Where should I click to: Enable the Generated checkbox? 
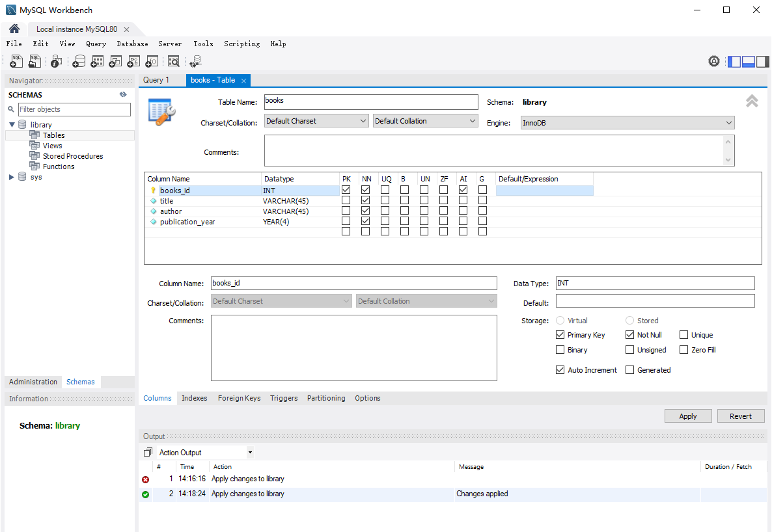click(629, 369)
